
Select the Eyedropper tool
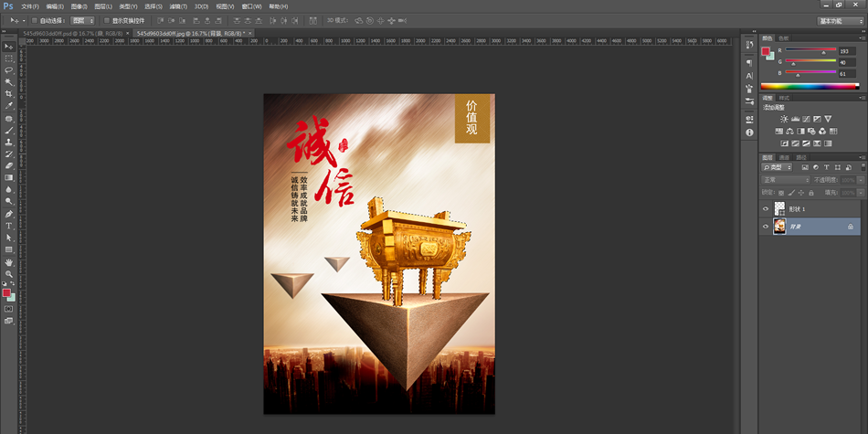[x=9, y=105]
